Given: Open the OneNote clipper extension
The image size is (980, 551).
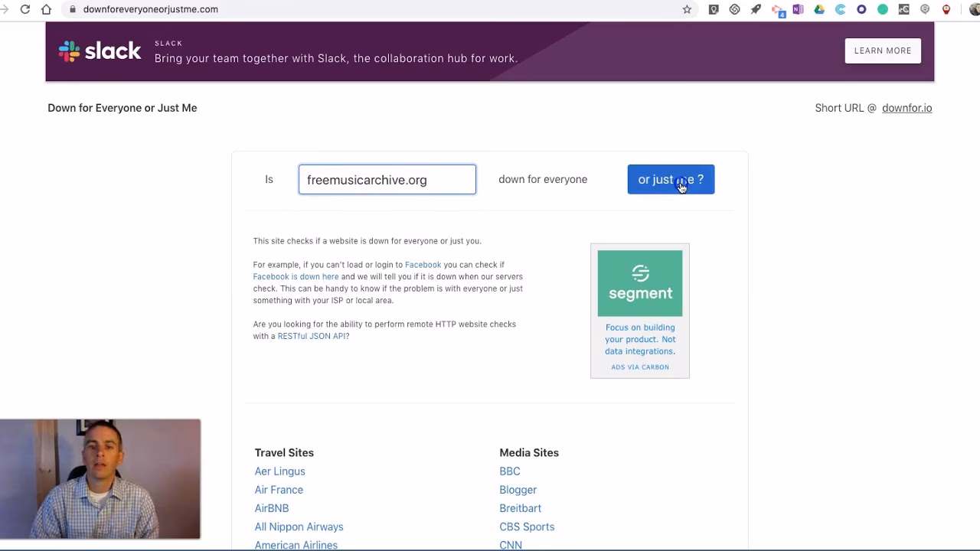Looking at the screenshot, I should pos(798,9).
